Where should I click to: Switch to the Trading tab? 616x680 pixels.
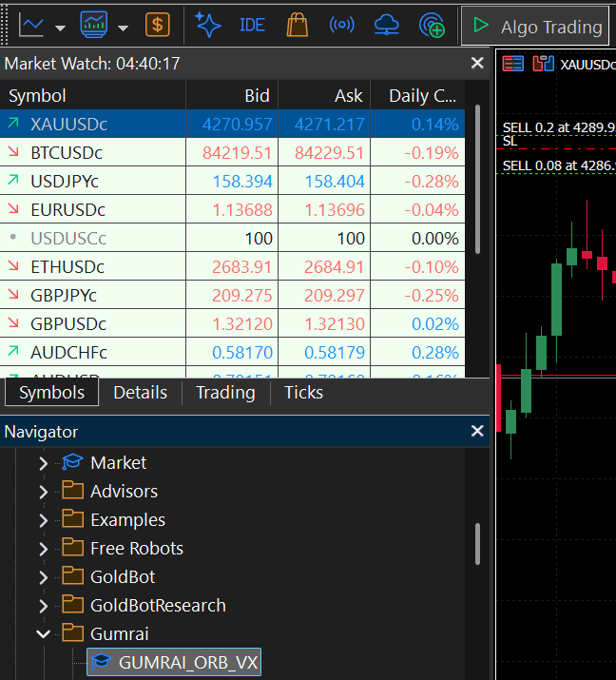point(225,393)
